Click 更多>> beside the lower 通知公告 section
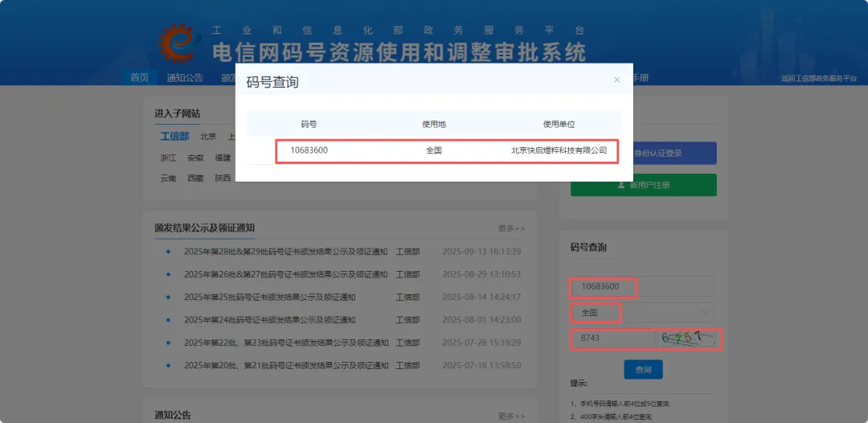Image resolution: width=868 pixels, height=423 pixels. [511, 416]
